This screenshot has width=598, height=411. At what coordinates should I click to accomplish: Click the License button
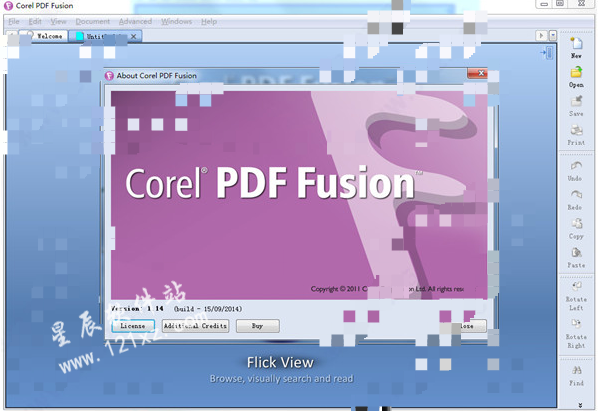133,326
